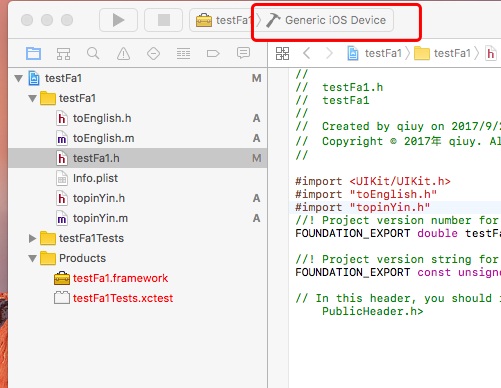Viewport: 501px width, 388px height.
Task: Open the Debug navigator lines icon
Action: point(183,53)
